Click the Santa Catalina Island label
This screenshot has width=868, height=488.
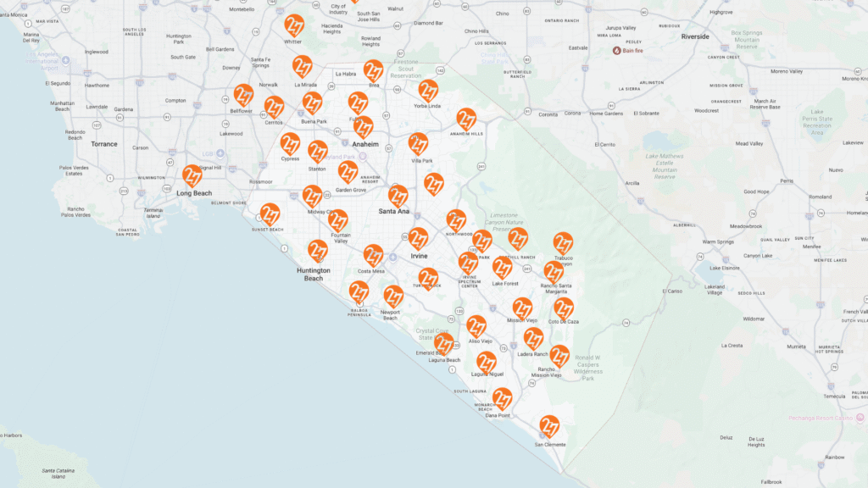(58, 474)
